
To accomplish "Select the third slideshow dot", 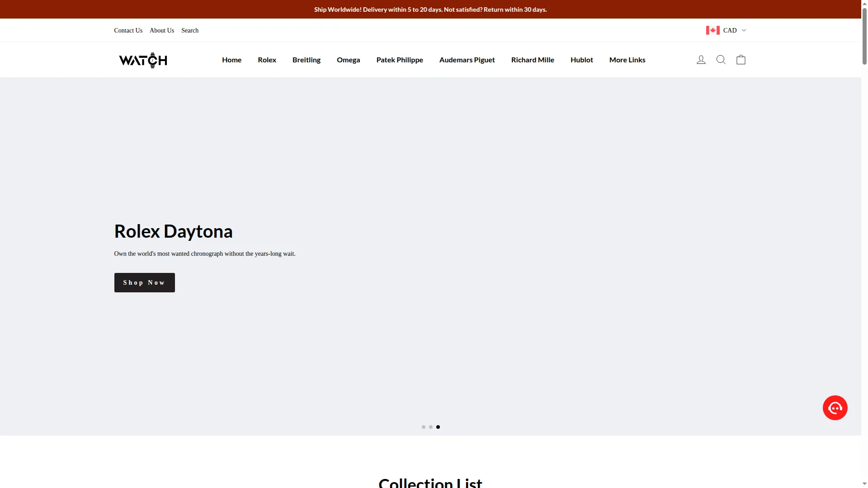I will coord(438,427).
